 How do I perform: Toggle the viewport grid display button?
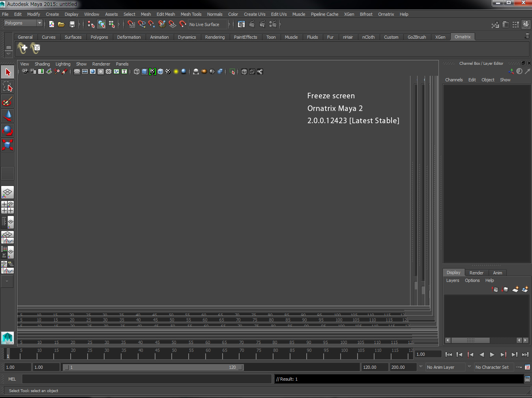77,71
